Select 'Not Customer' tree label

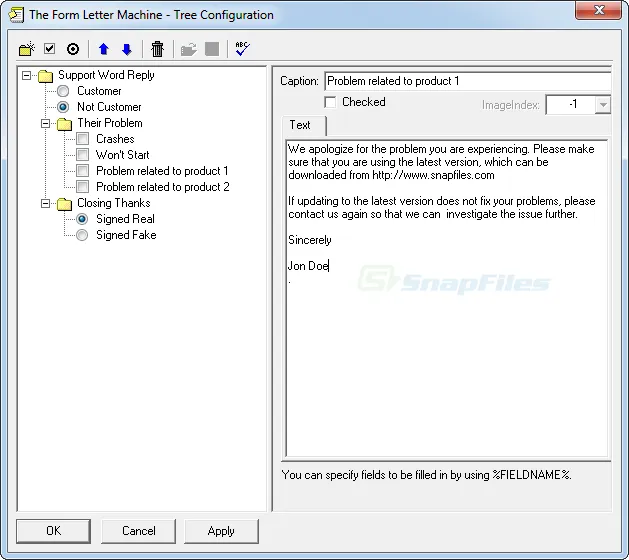click(x=109, y=107)
